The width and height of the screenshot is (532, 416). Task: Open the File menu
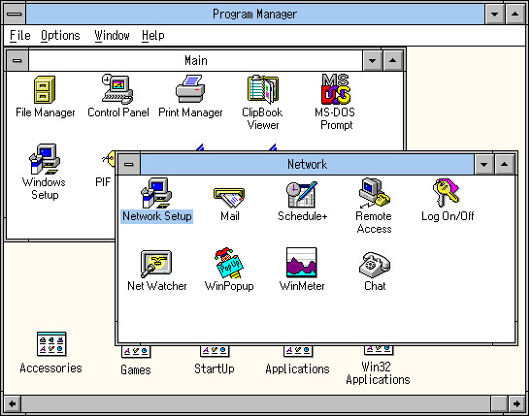[x=20, y=35]
